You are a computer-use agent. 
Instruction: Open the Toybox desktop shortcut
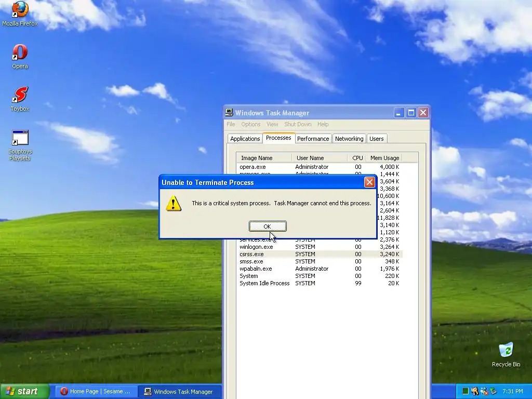20,99
